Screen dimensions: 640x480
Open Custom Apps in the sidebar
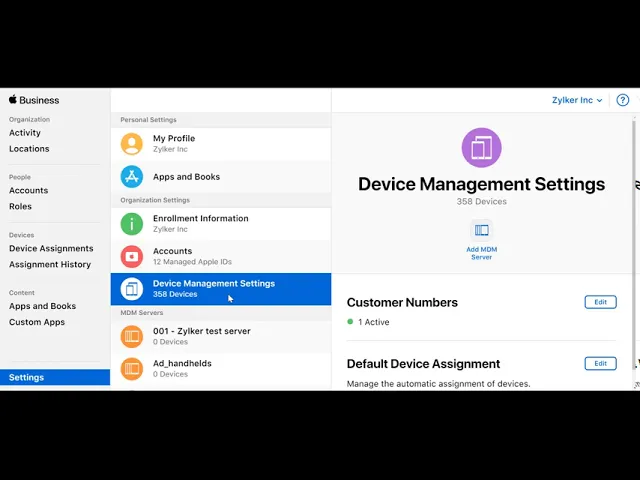[x=37, y=322]
